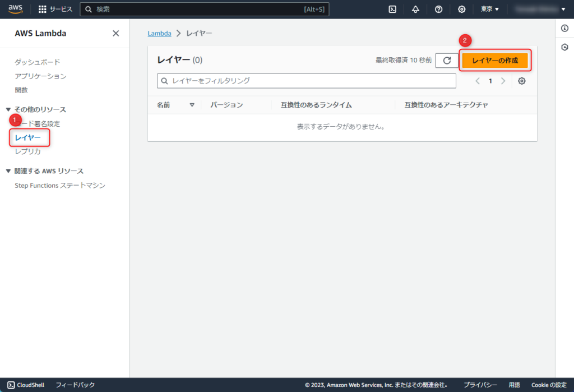Image resolution: width=574 pixels, height=392 pixels.
Task: Click the 最終取得済 10 秒前 timestamp
Action: point(404,60)
